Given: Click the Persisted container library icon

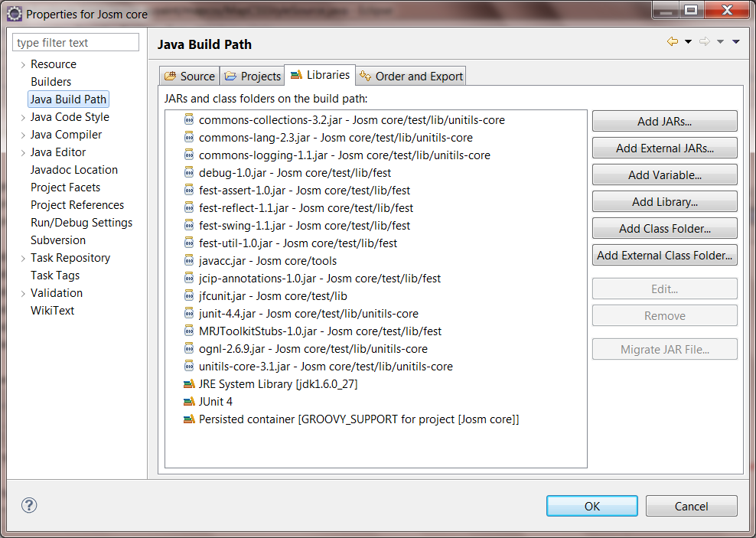Looking at the screenshot, I should (x=189, y=419).
